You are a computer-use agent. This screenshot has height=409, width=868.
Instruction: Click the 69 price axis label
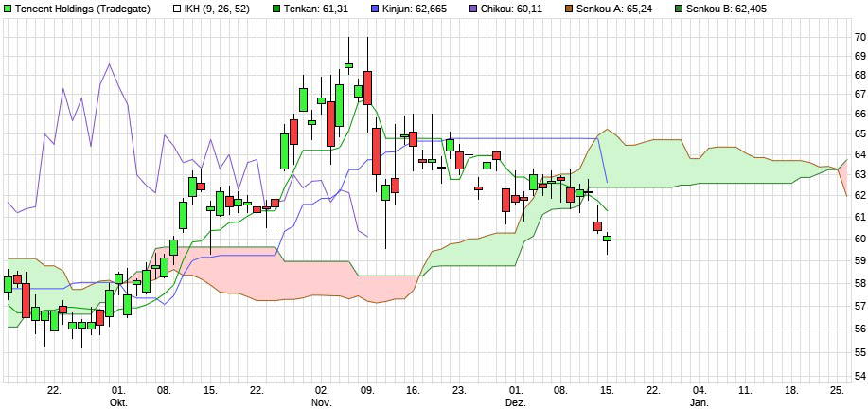point(859,57)
